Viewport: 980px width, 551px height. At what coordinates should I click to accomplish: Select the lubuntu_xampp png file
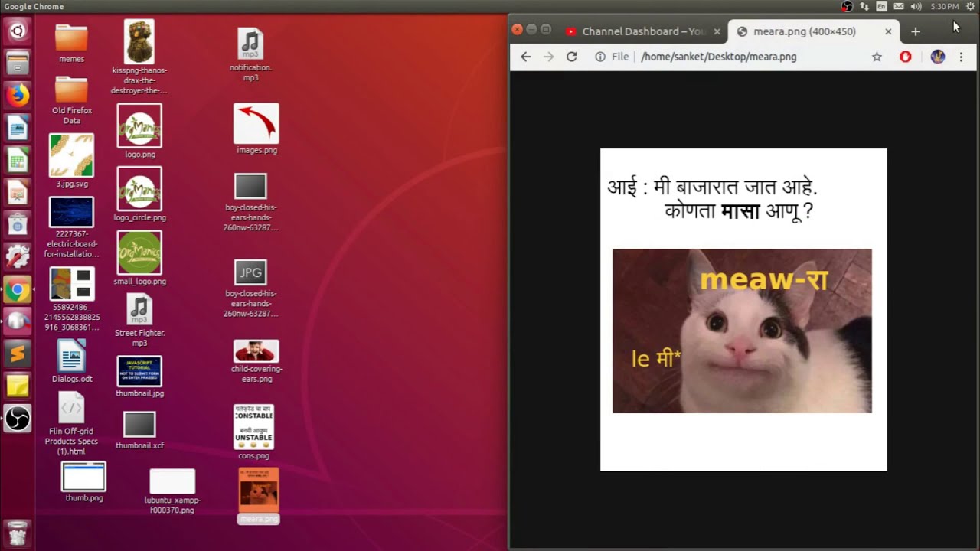pyautogui.click(x=172, y=491)
